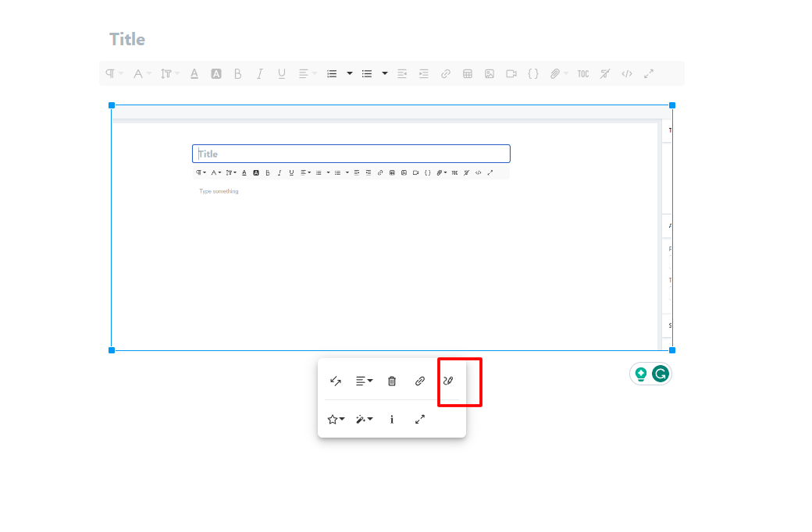The width and height of the screenshot is (812, 532).
Task: Insert an ordered list from the top toolbar
Action: 332,74
